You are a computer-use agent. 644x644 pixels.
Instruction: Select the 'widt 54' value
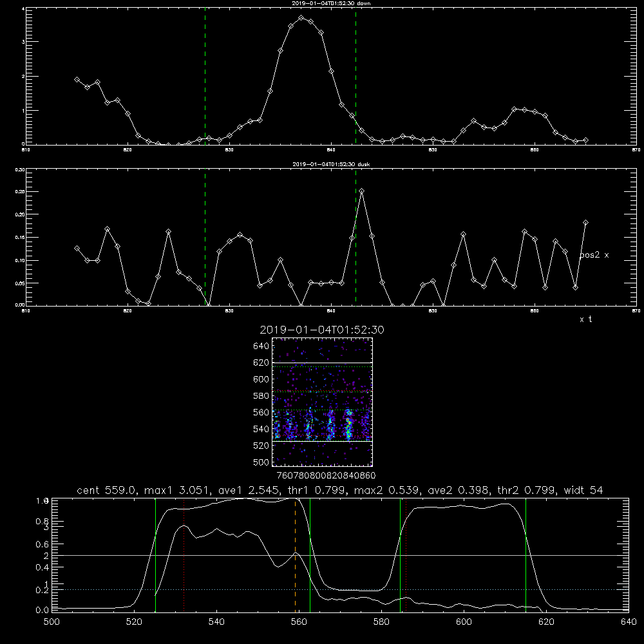tap(583, 490)
